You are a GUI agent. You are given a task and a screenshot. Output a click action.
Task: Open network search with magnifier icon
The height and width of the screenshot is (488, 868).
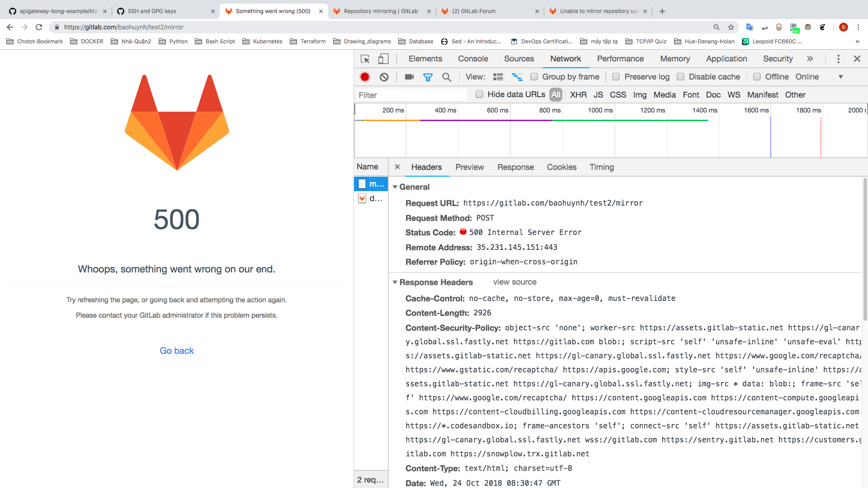[x=447, y=77]
